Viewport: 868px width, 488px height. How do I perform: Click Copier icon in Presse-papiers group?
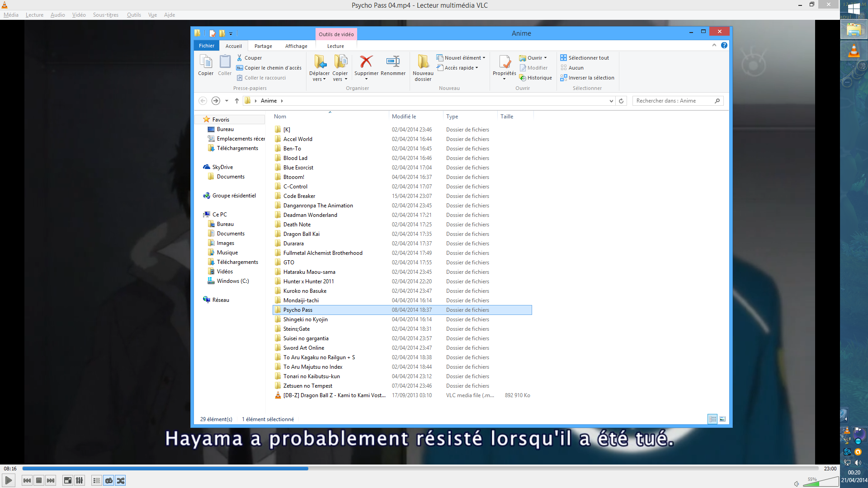click(x=206, y=65)
